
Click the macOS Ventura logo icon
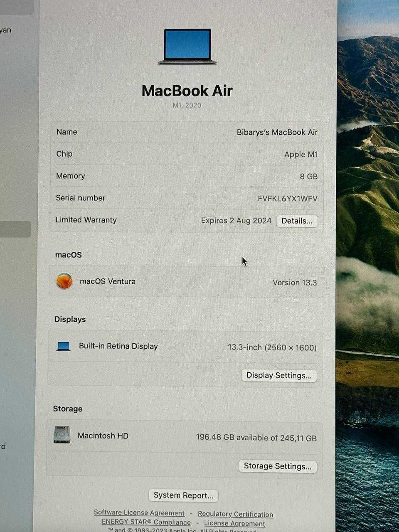point(64,281)
